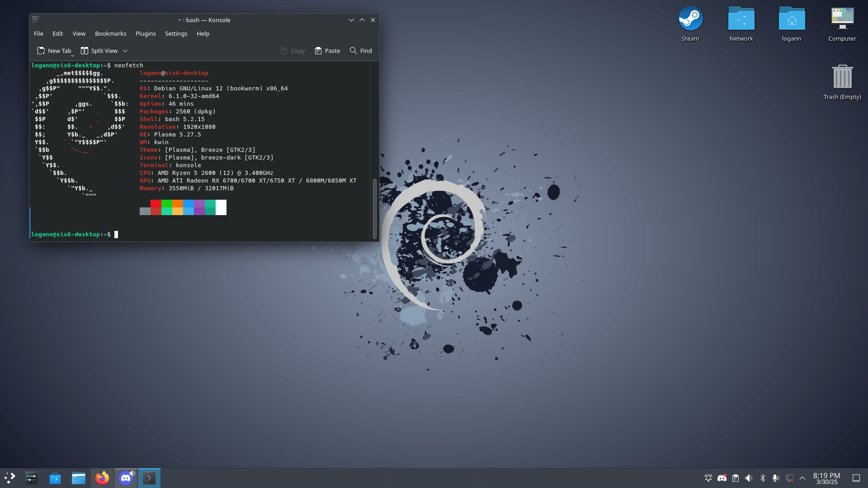The height and width of the screenshot is (488, 868).
Task: Click the Shell 'bash 5.2.15' text
Action: 184,119
